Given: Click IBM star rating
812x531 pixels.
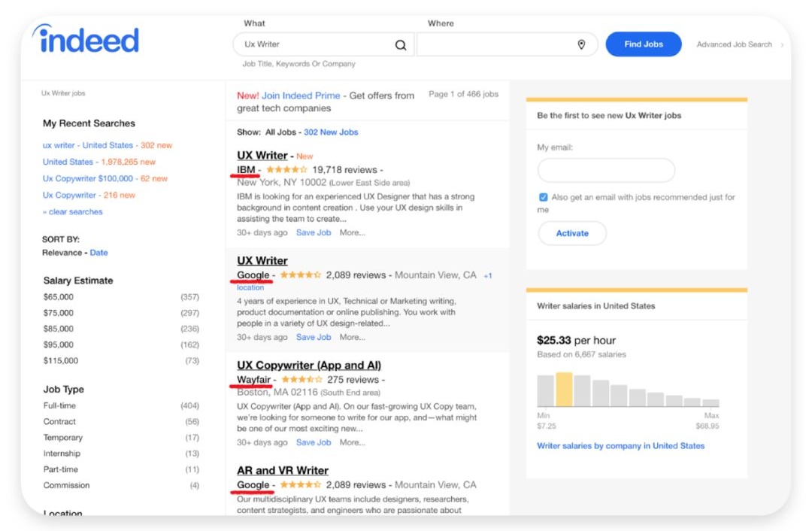Looking at the screenshot, I should click(x=286, y=170).
